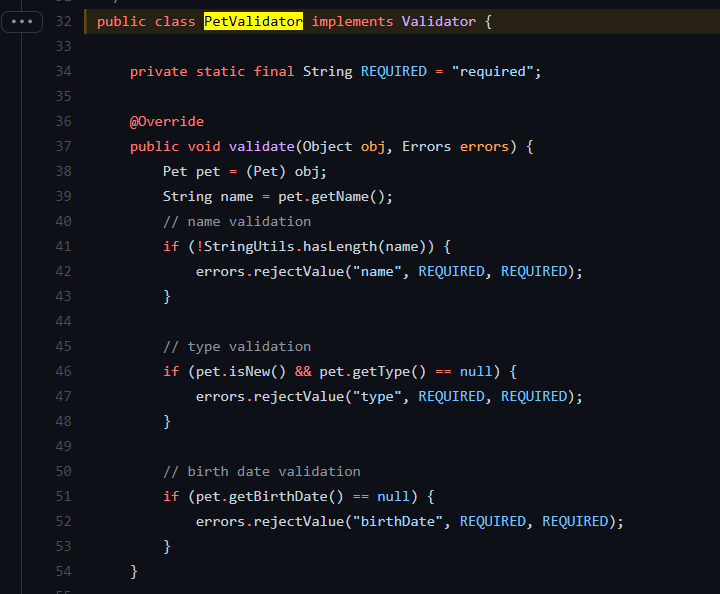
Task: Click StringUtils on line 41
Action: [x=249, y=247]
